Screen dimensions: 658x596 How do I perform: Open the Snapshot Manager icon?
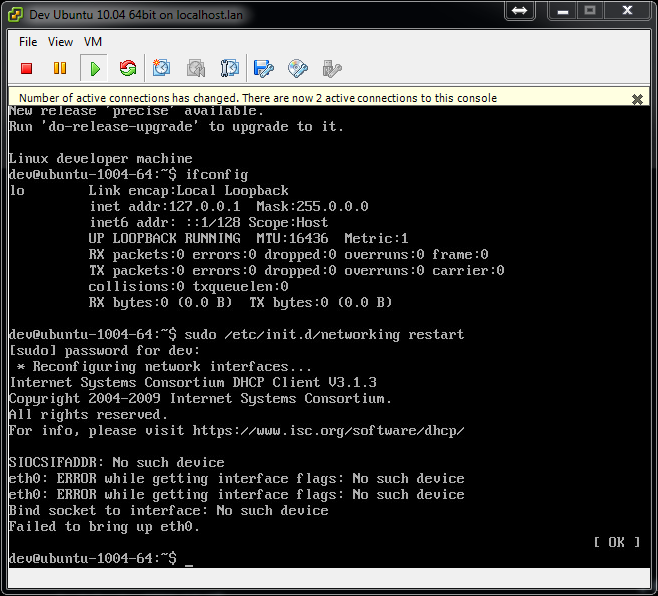(x=230, y=68)
